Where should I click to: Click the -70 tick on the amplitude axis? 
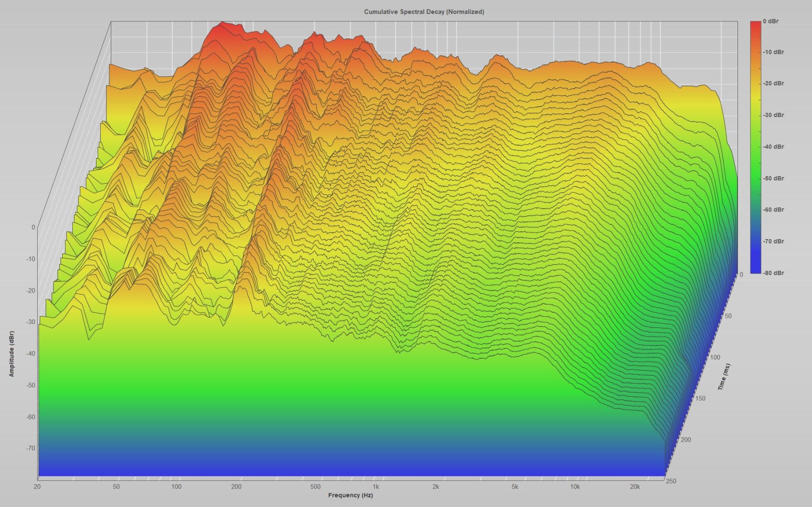coord(31,448)
